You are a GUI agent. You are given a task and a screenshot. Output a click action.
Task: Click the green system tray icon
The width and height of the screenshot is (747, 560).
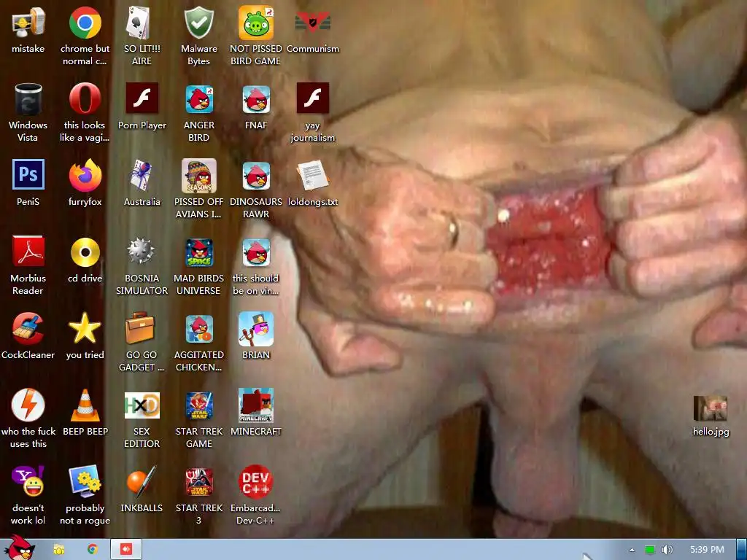(x=650, y=550)
